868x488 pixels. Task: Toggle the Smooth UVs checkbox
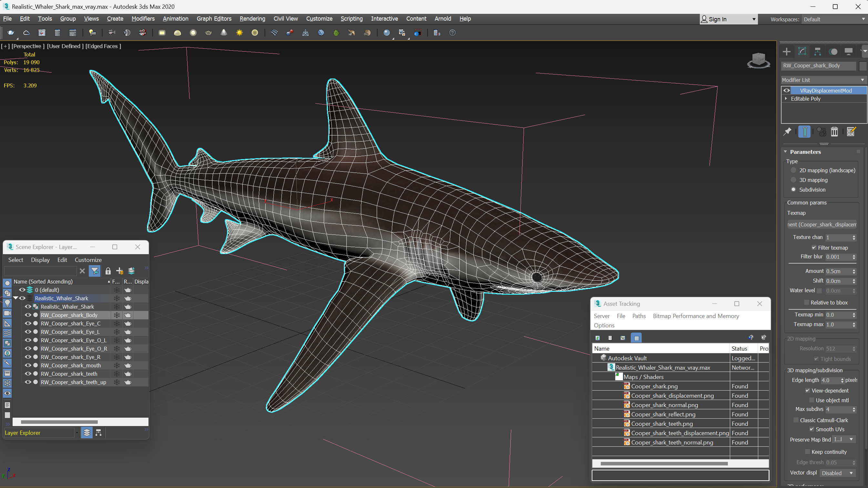(812, 429)
